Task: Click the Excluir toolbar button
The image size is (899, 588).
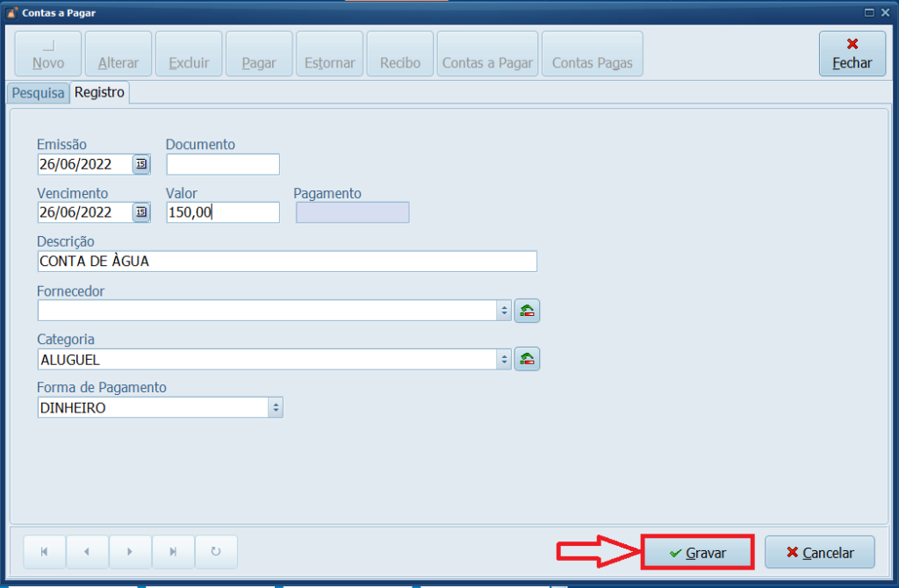Action: tap(189, 54)
